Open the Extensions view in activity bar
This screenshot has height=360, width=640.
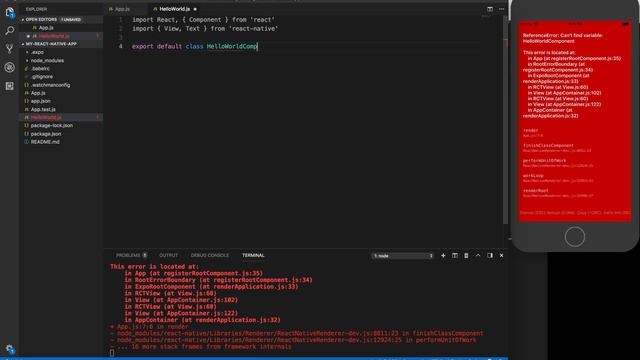9,86
